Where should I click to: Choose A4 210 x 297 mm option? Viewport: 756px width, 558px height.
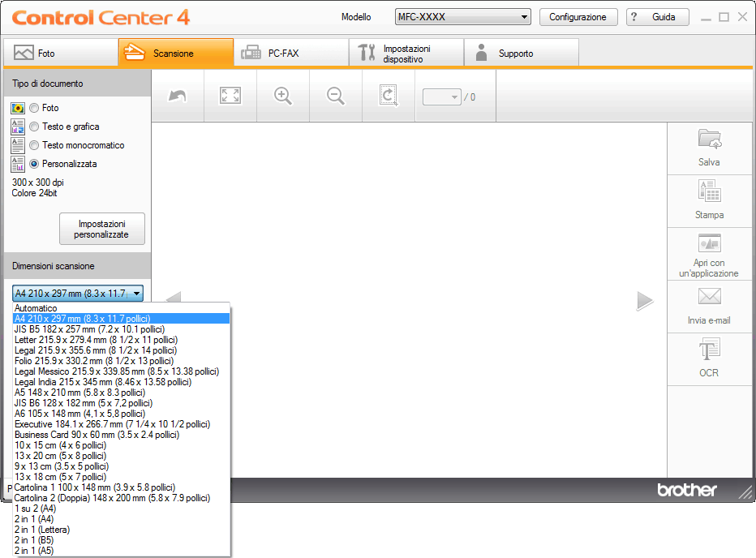click(x=121, y=319)
